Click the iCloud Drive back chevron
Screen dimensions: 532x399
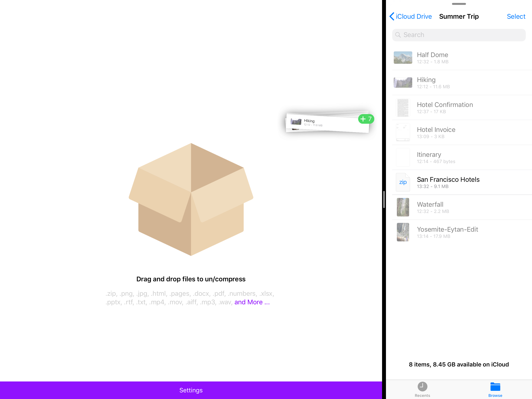[392, 16]
